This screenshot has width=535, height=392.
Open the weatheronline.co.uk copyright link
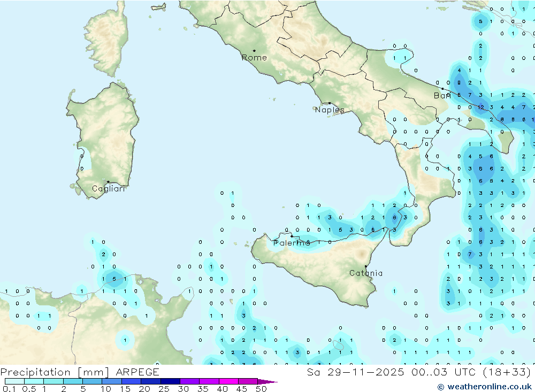pos(485,387)
